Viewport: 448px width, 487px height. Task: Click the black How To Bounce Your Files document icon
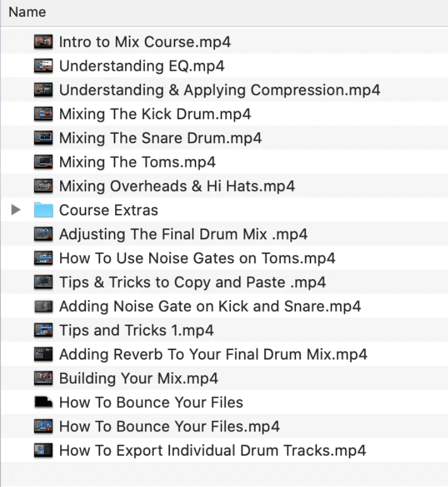(x=43, y=402)
